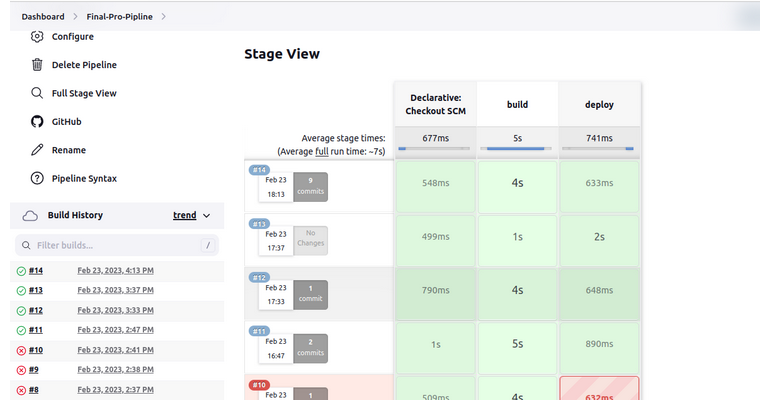Open the 9 commits box for build #14

click(x=310, y=187)
